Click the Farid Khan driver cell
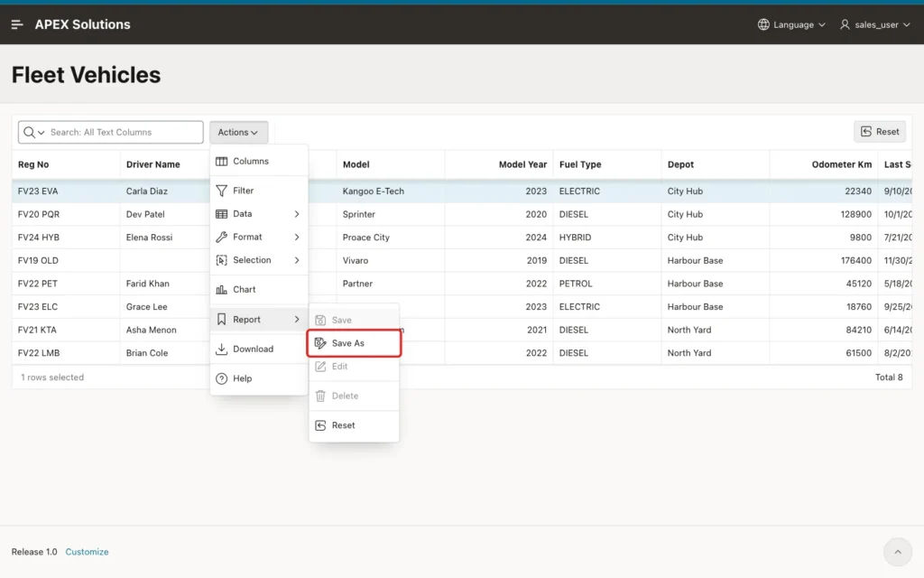 point(165,283)
